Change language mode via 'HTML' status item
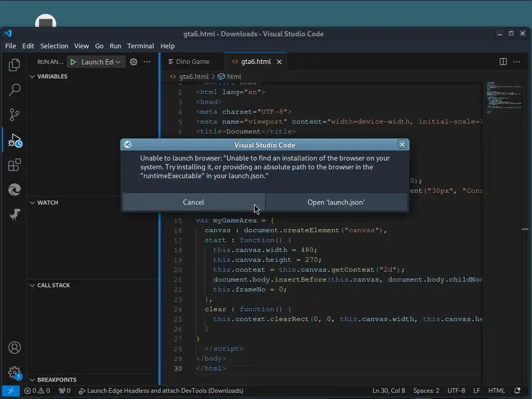The width and height of the screenshot is (532, 399). coord(496,391)
